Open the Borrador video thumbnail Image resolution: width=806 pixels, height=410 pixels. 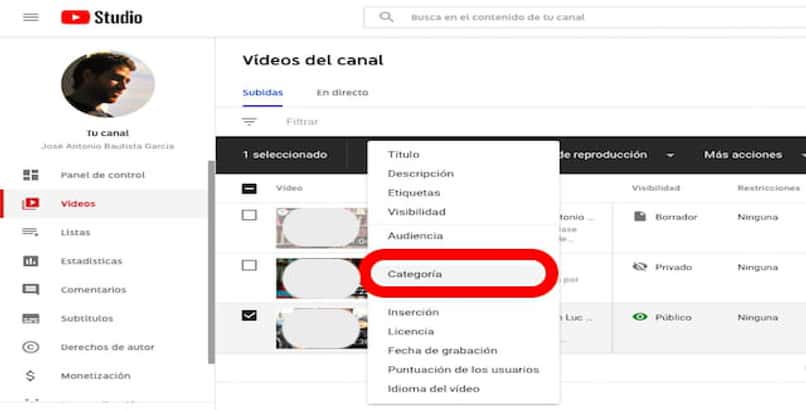[322, 228]
